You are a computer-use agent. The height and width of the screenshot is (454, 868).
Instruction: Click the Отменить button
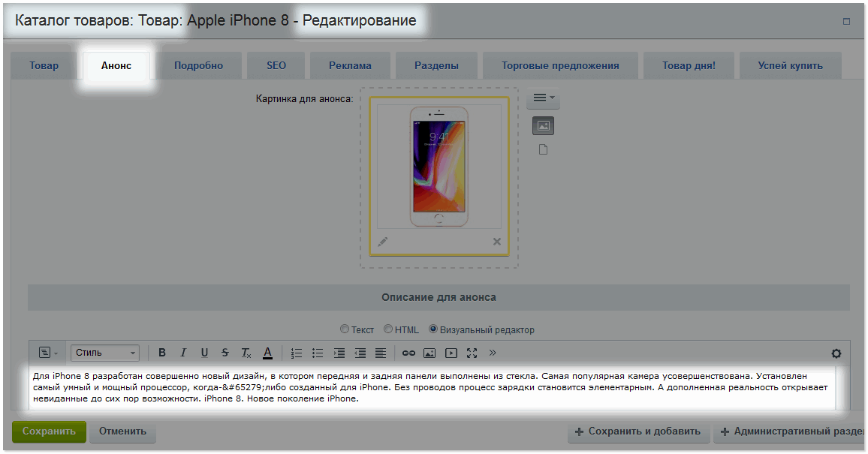[x=122, y=431]
